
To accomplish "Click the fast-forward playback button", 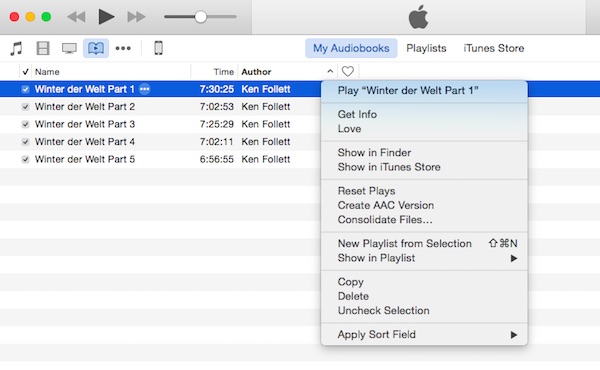I will 136,17.
